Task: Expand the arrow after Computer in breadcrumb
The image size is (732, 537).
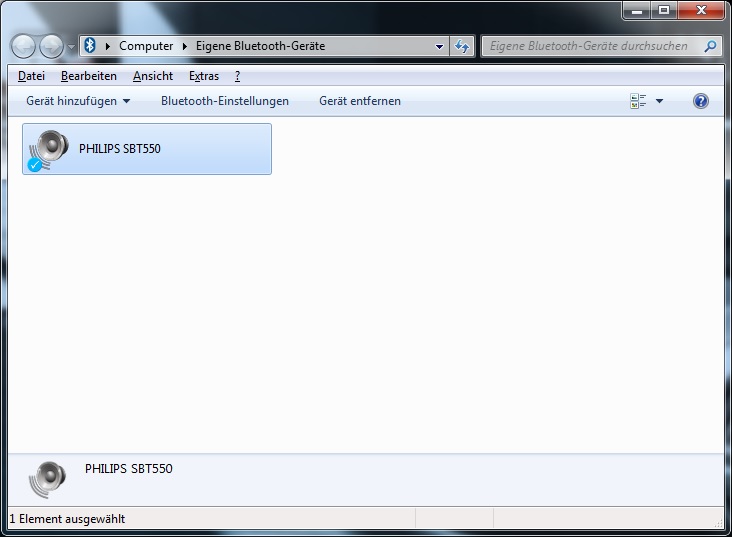Action: pos(185,46)
